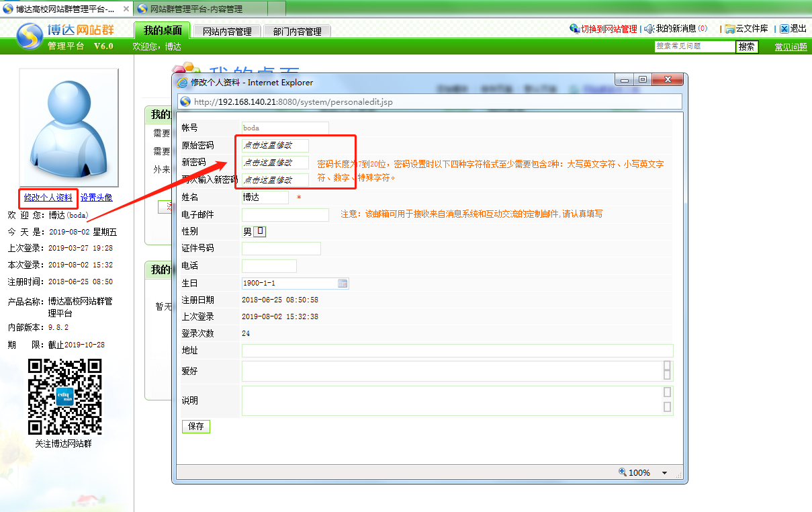The width and height of the screenshot is (812, 512).
Task: Click the Internet Explorer icon in the popup title bar
Action: point(182,83)
